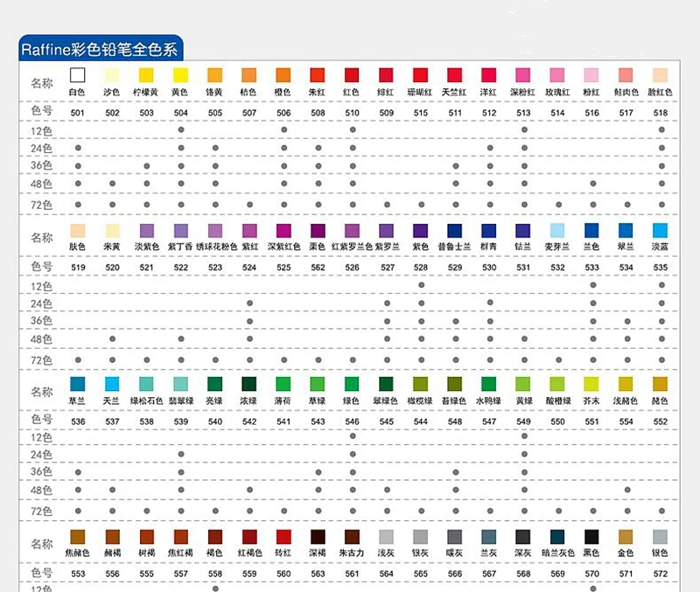Screen dimensions: 700x592
Task: Click color number 513
Action: [523, 113]
